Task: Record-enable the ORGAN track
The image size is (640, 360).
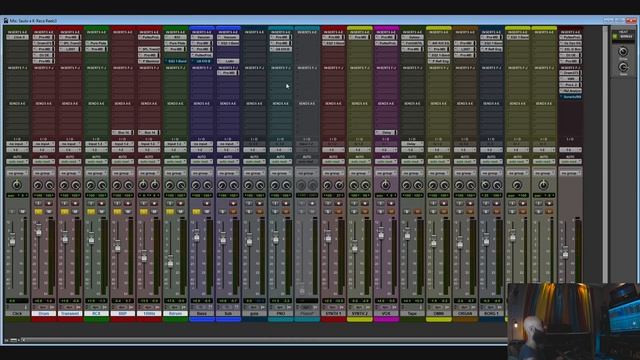Action: (470, 203)
